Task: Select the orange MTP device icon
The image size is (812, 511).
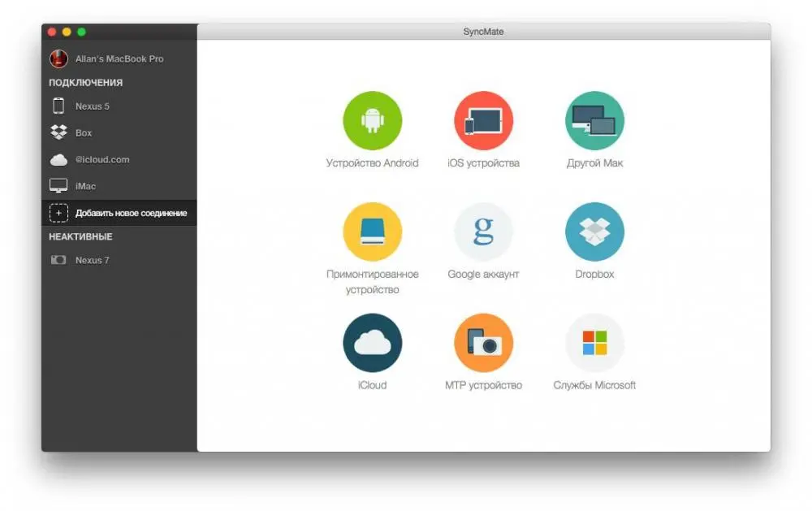Action: [484, 343]
